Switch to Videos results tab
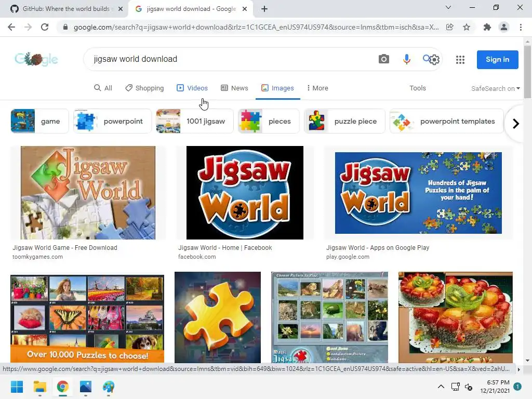Screen dimensions: 532x399 point(192,88)
